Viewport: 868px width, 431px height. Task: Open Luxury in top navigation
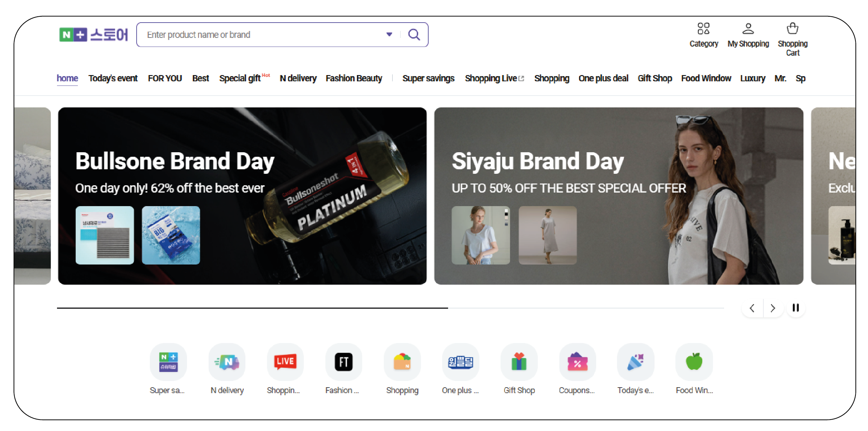(753, 79)
